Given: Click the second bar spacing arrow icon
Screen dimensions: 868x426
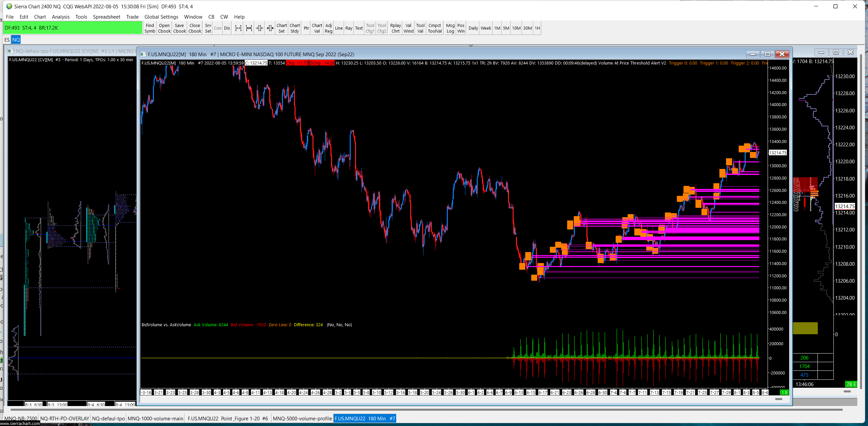Looking at the screenshot, I should click(249, 28).
